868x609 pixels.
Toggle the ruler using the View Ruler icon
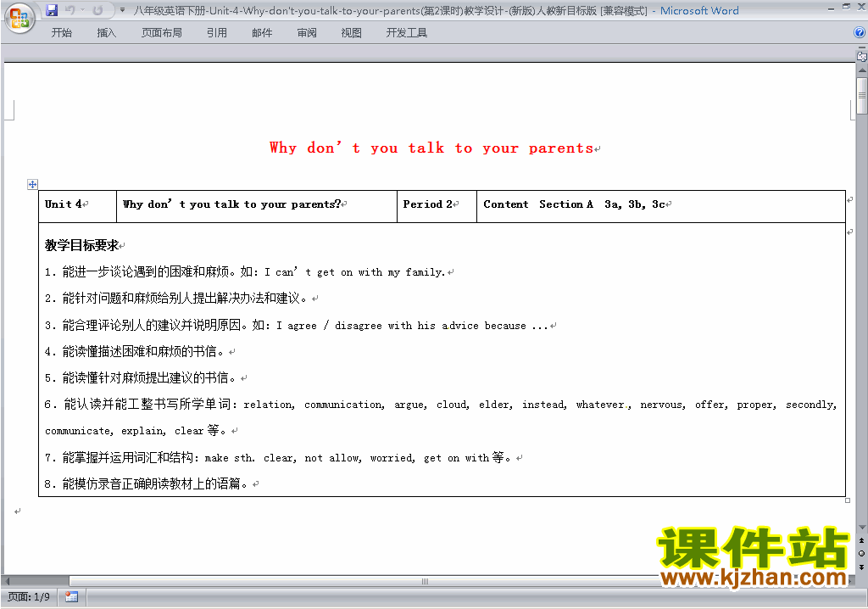point(862,57)
